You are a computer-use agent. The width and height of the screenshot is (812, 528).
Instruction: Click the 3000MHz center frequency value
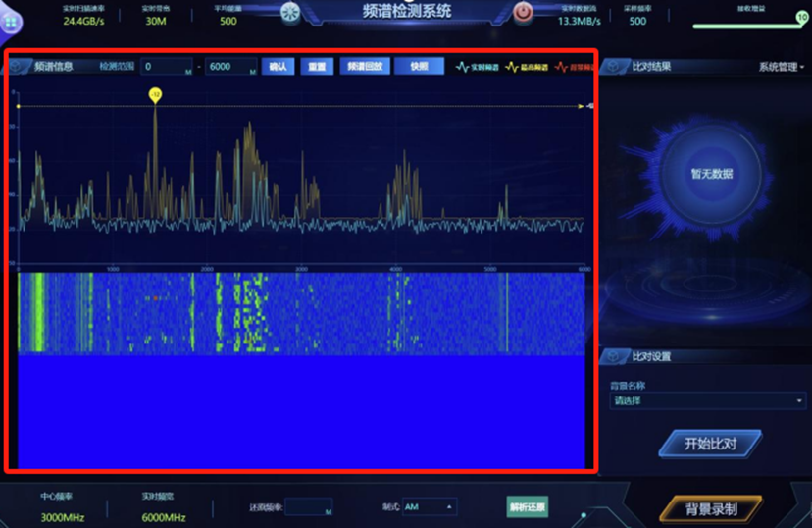63,517
